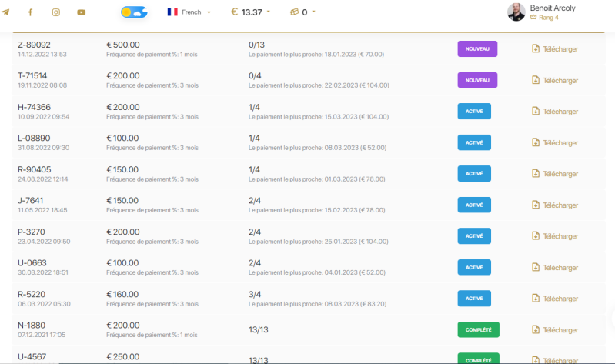Click ACTIVÉ badge for R-5220
Screen dimensions: 615x364
(474, 299)
